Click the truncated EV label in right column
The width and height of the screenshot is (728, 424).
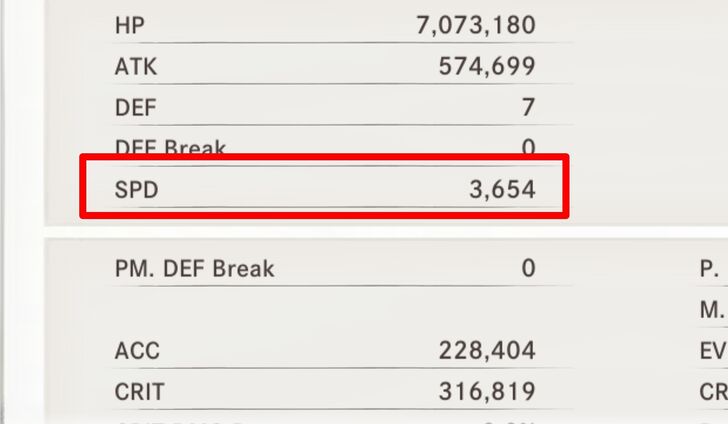point(713,351)
